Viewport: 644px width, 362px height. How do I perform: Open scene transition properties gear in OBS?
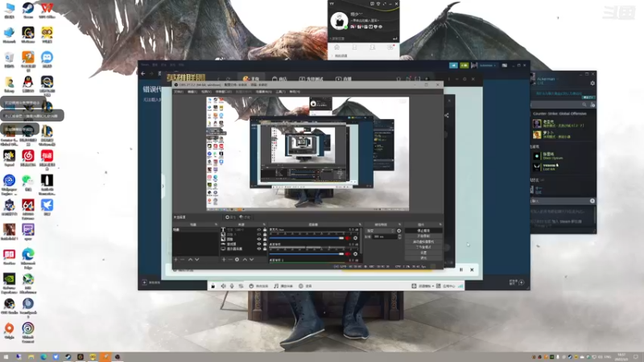pyautogui.click(x=398, y=231)
